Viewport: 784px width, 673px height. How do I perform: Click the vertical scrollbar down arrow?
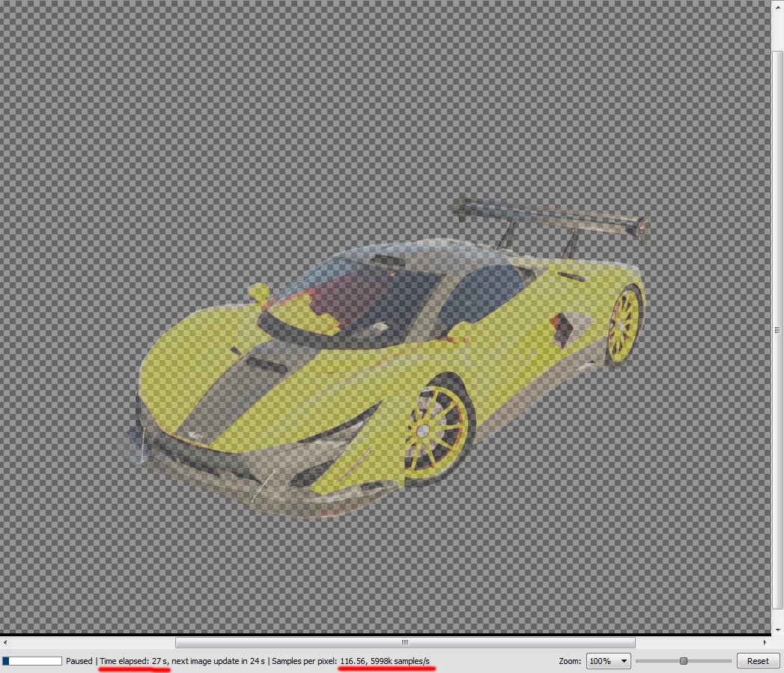click(777, 629)
